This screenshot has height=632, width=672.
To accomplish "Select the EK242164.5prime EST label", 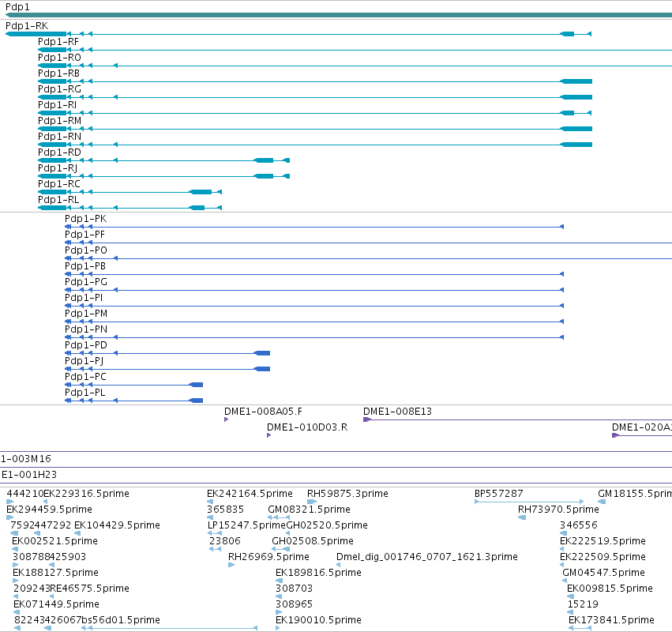I will tap(250, 494).
